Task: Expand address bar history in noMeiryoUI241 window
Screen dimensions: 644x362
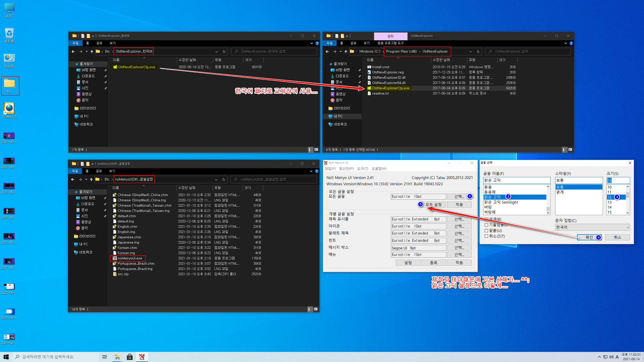Action: (x=216, y=179)
